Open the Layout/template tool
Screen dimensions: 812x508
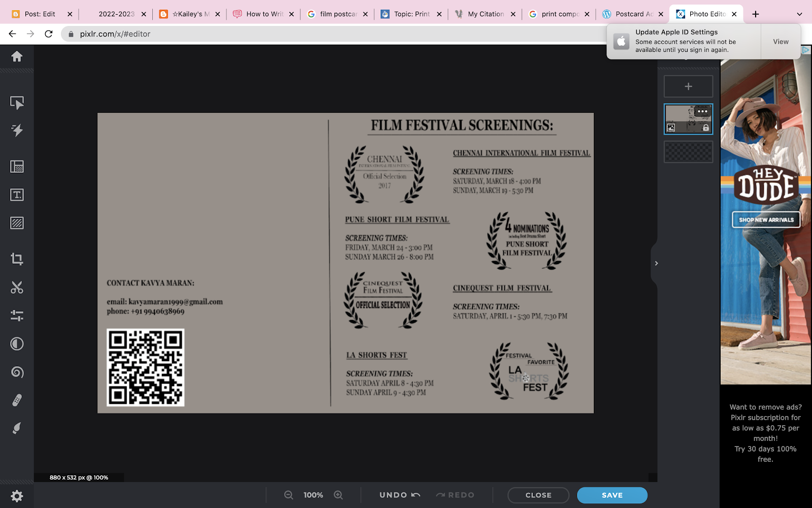tap(17, 167)
